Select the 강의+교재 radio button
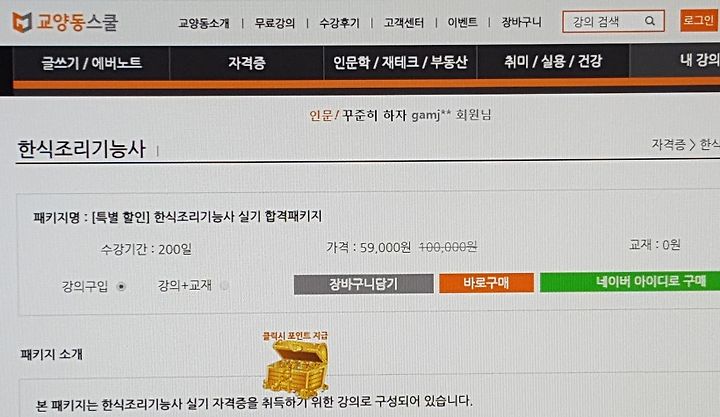Viewport: 720px width, 417px height. 225,286
